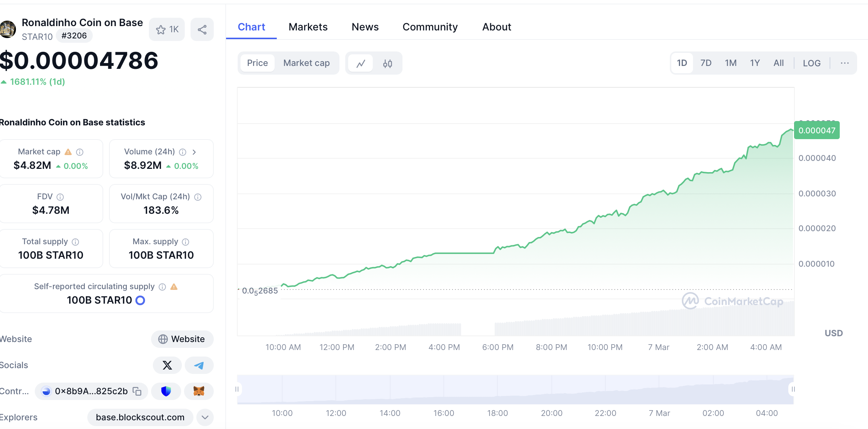
Task: Click the blue shield security icon
Action: point(166,391)
